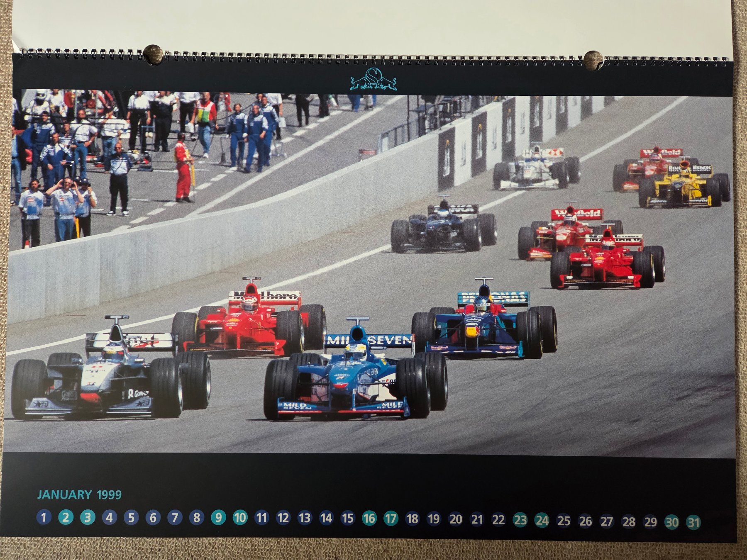Screen dimensions: 747x560
Task: Select date 3 on the calendar
Action: pyautogui.click(x=88, y=517)
